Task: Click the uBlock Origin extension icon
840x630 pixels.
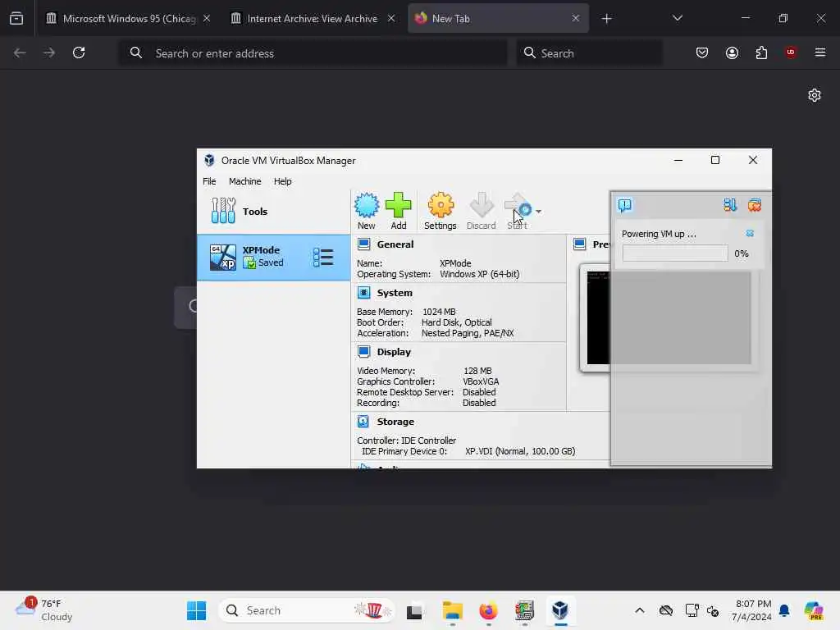Action: (790, 52)
